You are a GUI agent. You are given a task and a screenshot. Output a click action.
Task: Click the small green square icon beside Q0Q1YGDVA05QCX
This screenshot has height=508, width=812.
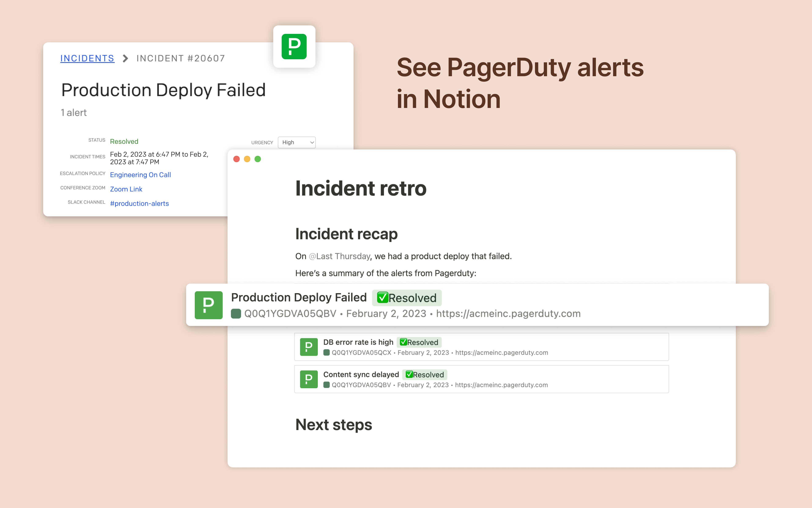coord(326,352)
